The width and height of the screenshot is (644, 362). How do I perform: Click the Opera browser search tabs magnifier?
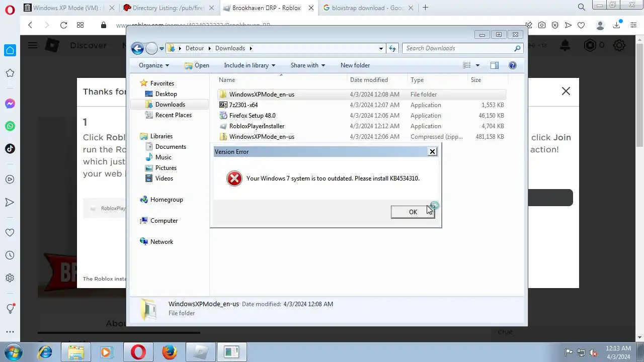point(582,7)
